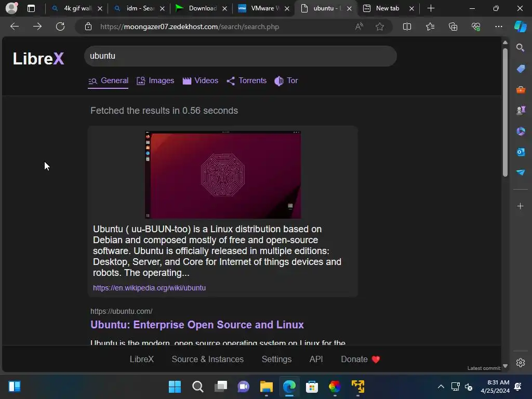Screen dimensions: 532x399
Task: Open muted volume tray icon
Action: coord(469,387)
